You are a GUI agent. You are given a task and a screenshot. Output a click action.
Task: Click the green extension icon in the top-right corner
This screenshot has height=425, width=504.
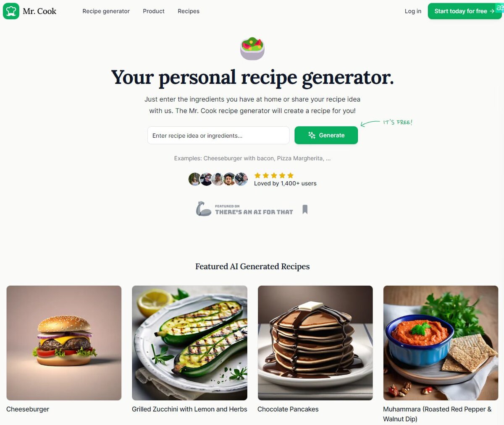click(x=499, y=8)
